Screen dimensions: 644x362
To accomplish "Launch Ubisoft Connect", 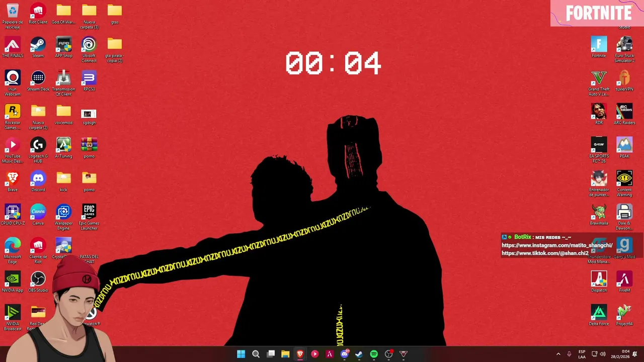I will 89,49.
